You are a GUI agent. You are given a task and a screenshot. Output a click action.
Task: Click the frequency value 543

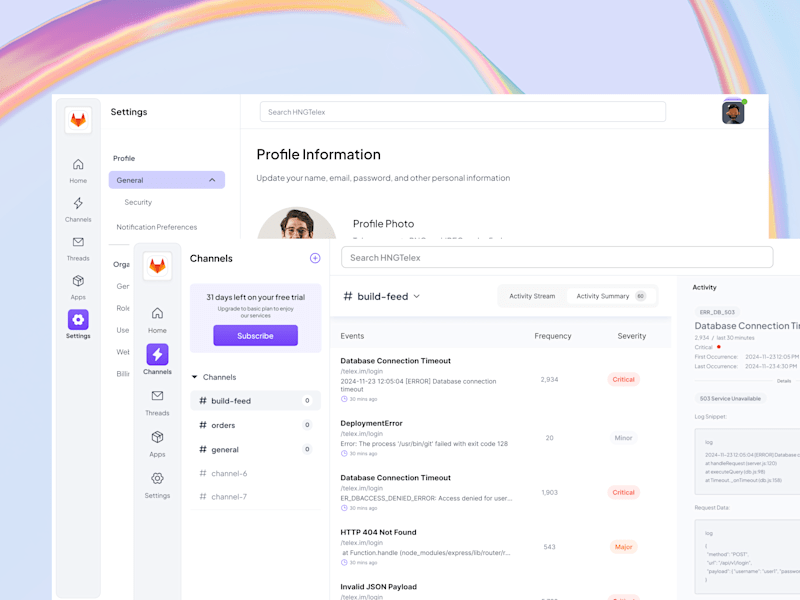coord(549,547)
